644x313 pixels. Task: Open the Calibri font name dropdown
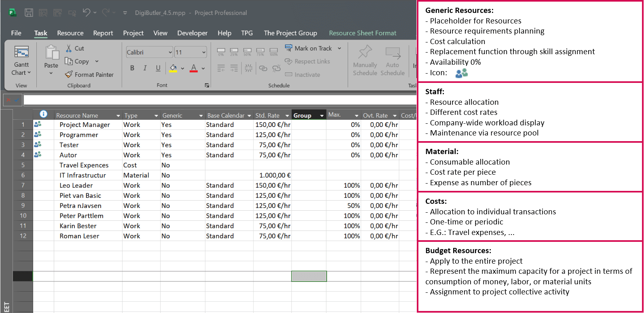pyautogui.click(x=170, y=52)
